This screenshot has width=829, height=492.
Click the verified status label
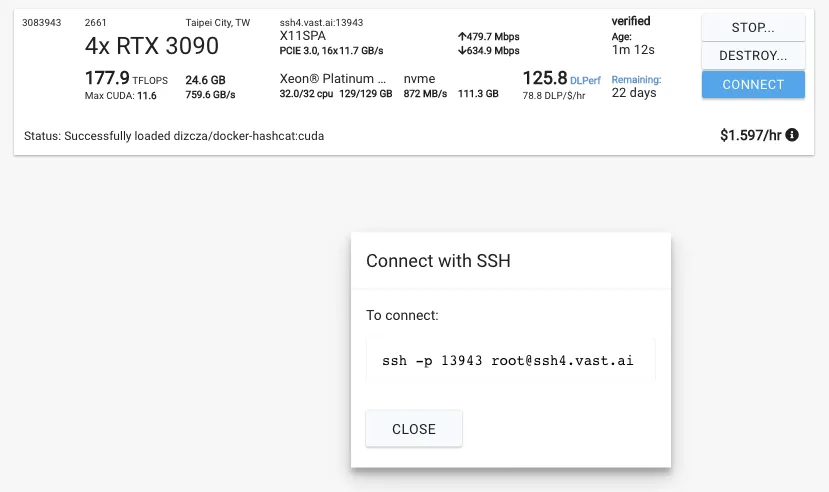pyautogui.click(x=631, y=21)
